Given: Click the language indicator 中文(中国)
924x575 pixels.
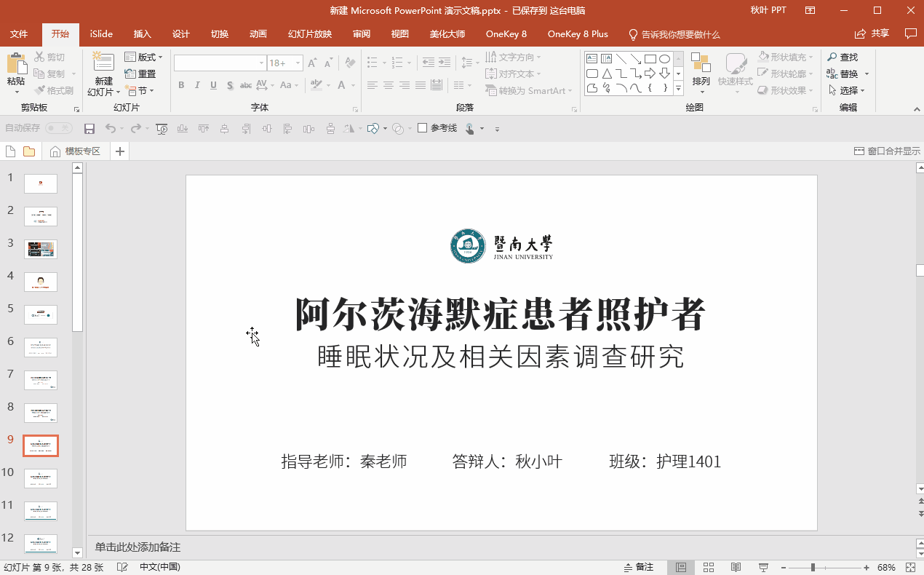Looking at the screenshot, I should [x=159, y=567].
